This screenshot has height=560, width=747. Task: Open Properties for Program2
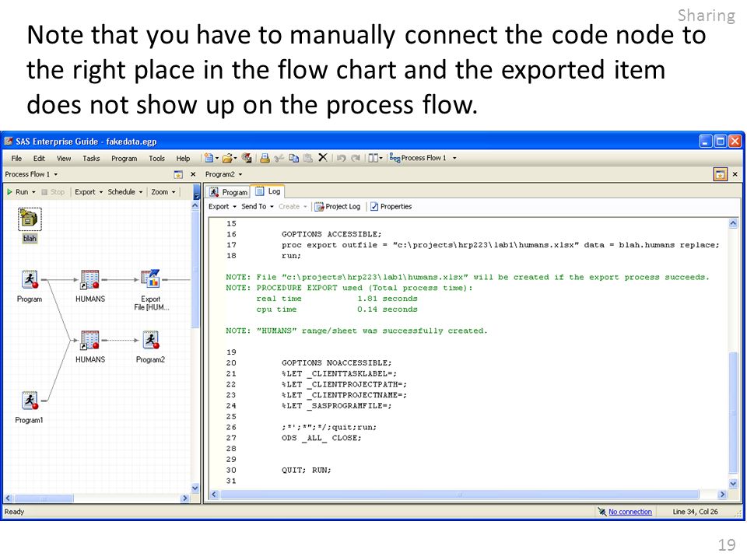pyautogui.click(x=391, y=207)
